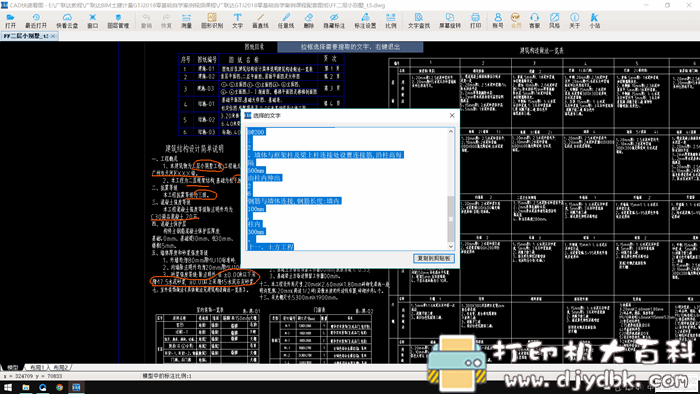Open the 客服 customer service icon
700x394 pixels.
pyautogui.click(x=534, y=21)
